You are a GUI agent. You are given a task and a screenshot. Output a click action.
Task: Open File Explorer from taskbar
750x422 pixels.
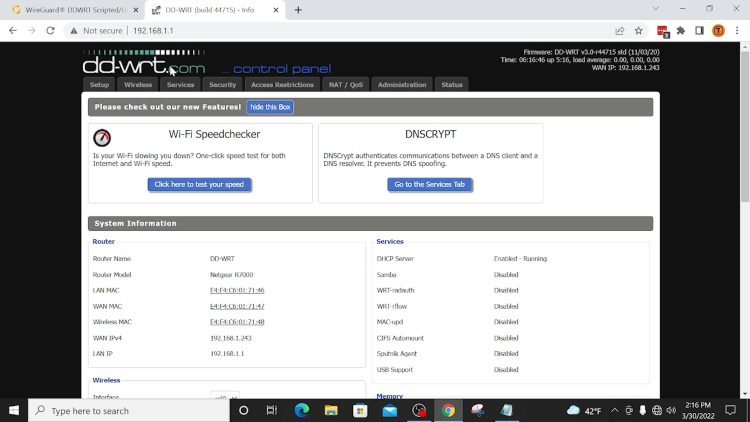click(x=331, y=411)
